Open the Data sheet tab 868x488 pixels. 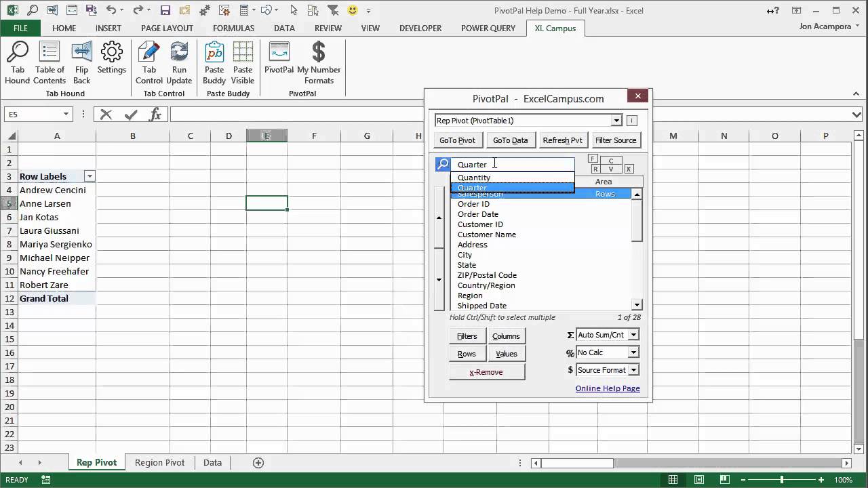(x=212, y=462)
